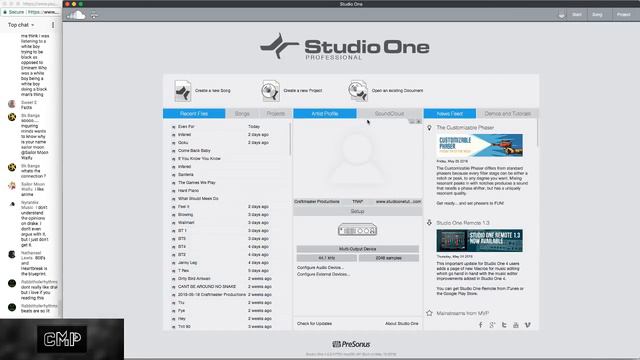Screen dimensions: 640x360
Task: Click the recent files list scrollbar
Action: coord(290,139)
